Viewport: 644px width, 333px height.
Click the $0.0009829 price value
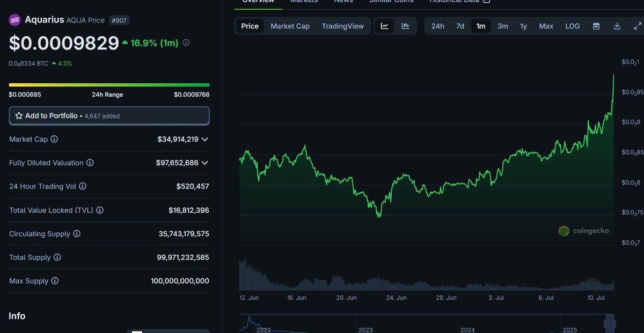(x=64, y=43)
